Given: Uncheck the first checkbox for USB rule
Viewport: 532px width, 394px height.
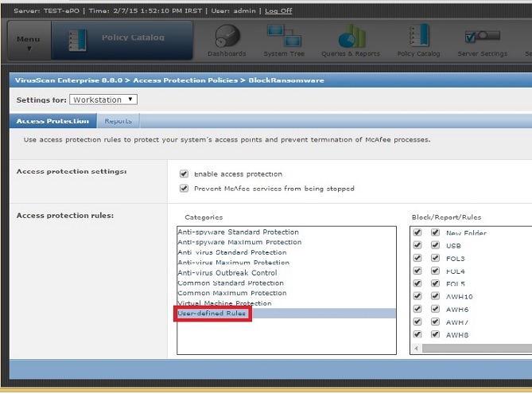Looking at the screenshot, I should tap(418, 246).
